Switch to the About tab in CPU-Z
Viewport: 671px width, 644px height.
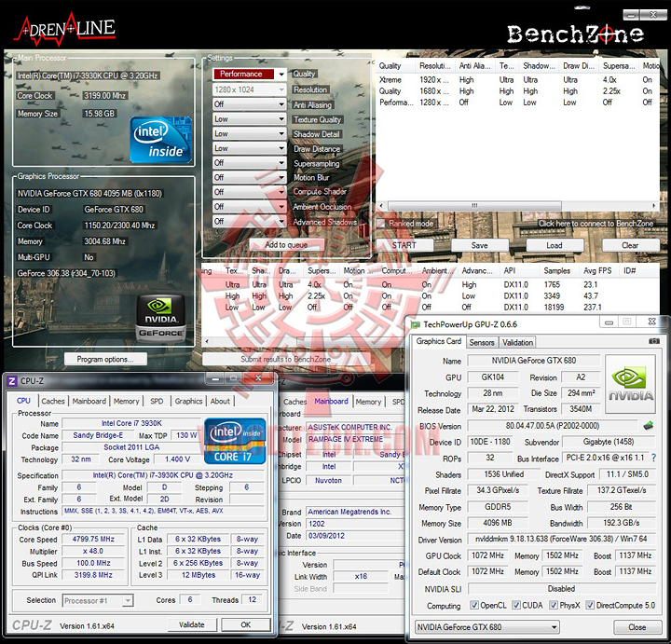[x=220, y=401]
